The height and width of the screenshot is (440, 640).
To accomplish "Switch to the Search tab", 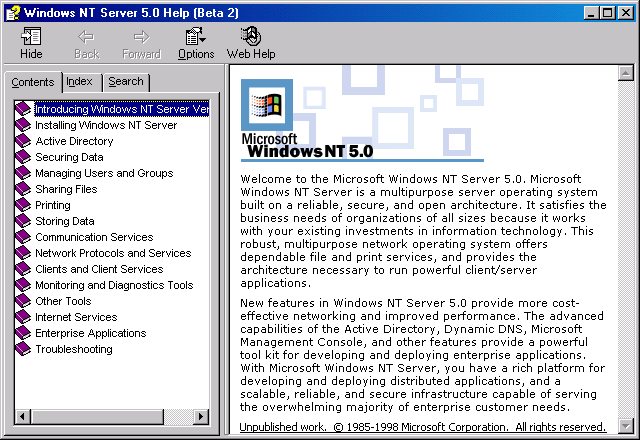I will (x=126, y=82).
